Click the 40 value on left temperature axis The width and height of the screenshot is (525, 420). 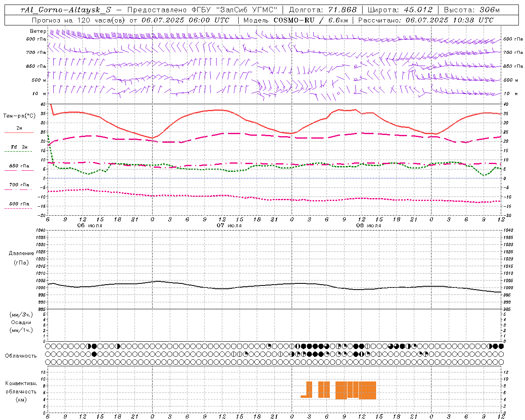point(43,105)
